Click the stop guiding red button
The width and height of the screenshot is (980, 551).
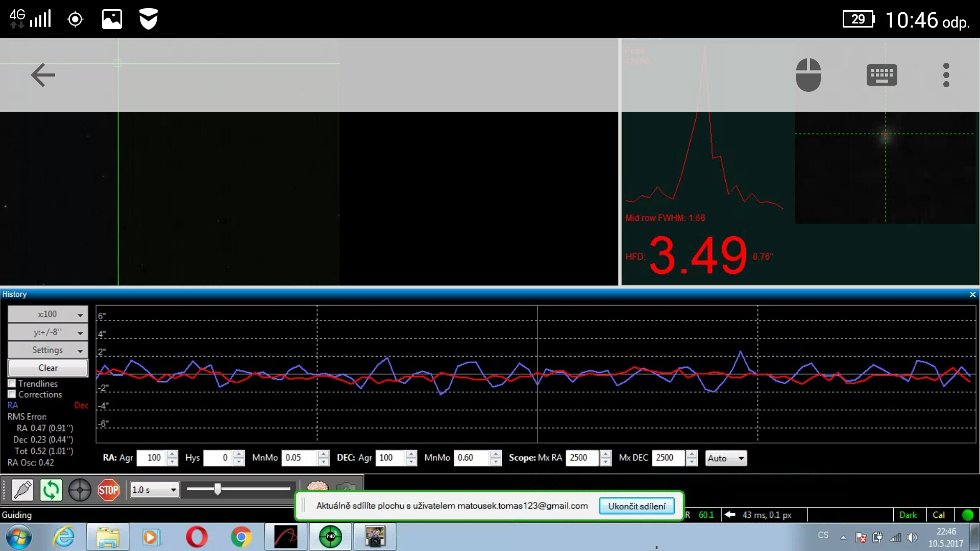point(108,489)
